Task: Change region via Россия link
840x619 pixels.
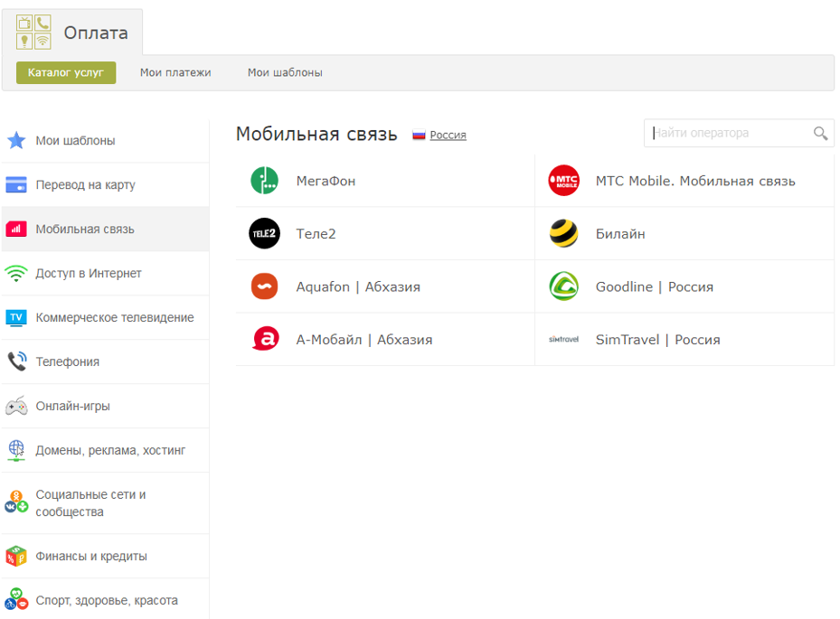Action: [x=448, y=135]
